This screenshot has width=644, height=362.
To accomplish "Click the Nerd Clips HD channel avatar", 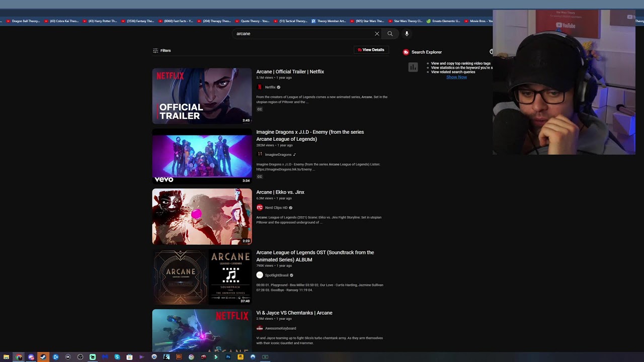I will [x=260, y=208].
